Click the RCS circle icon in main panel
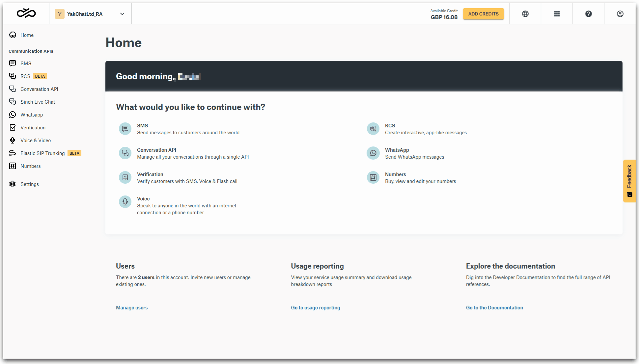639x364 pixels. click(373, 129)
